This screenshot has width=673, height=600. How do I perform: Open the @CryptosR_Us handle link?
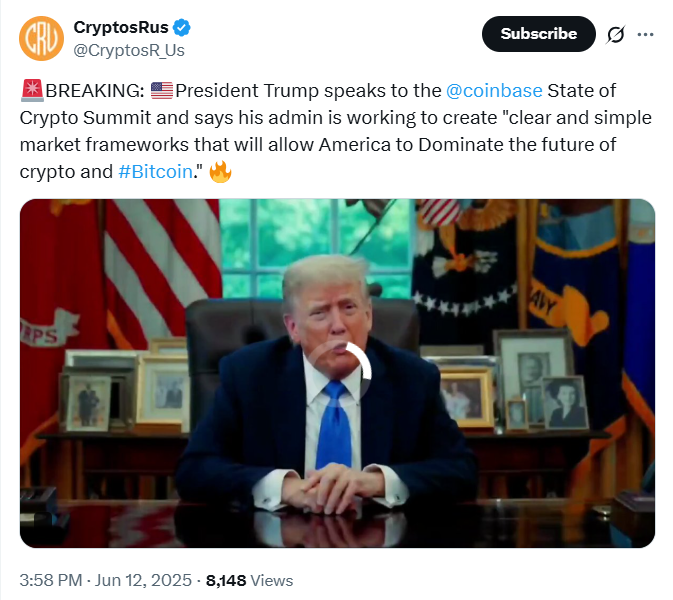(x=129, y=50)
